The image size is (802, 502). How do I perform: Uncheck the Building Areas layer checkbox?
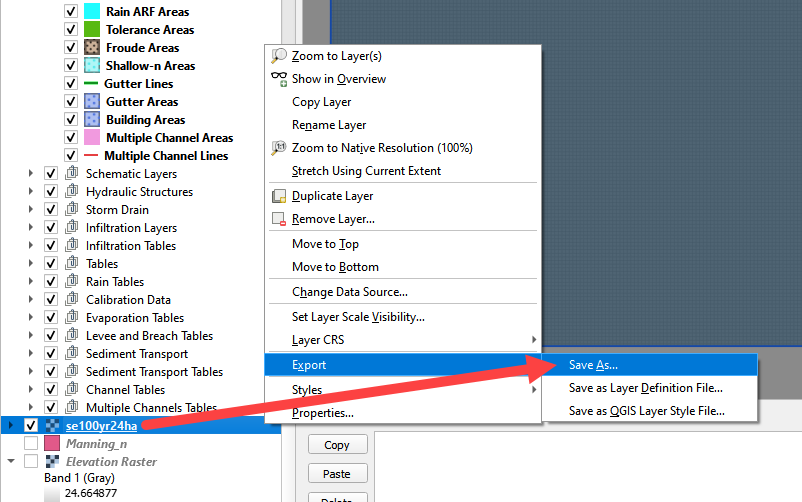pyautogui.click(x=71, y=120)
